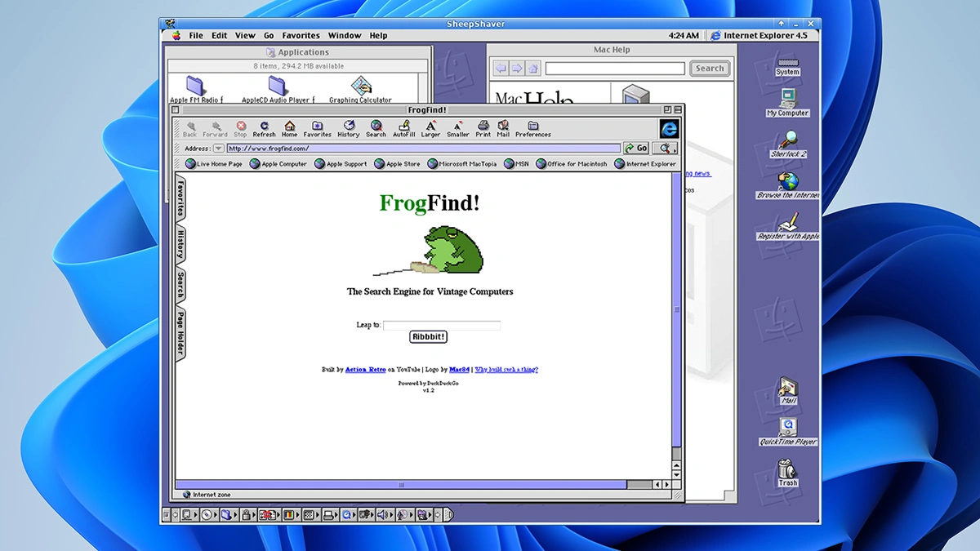The image size is (980, 551).
Task: Open the Search side tab in the Explorer bar
Action: click(180, 286)
